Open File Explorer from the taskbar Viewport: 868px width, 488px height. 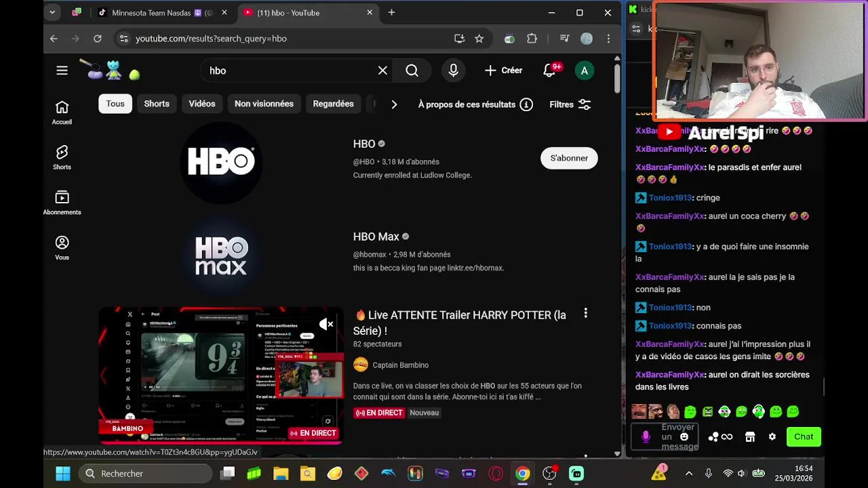(281, 473)
